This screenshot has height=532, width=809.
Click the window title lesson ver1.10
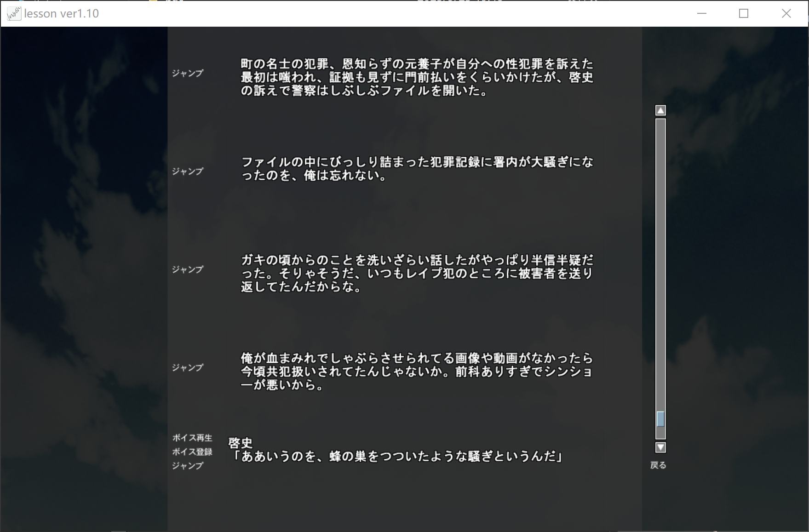62,14
